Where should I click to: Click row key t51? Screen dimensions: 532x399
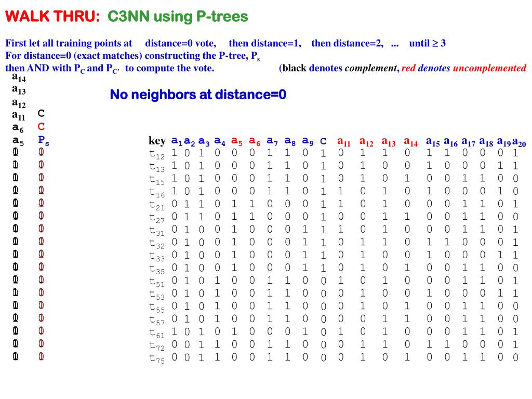(x=156, y=281)
